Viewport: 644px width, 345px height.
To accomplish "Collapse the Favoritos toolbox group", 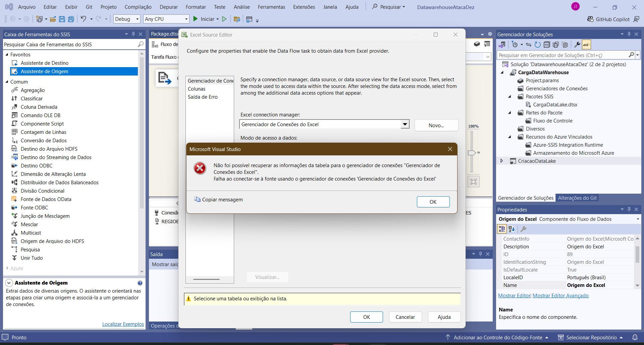I will (x=7, y=54).
